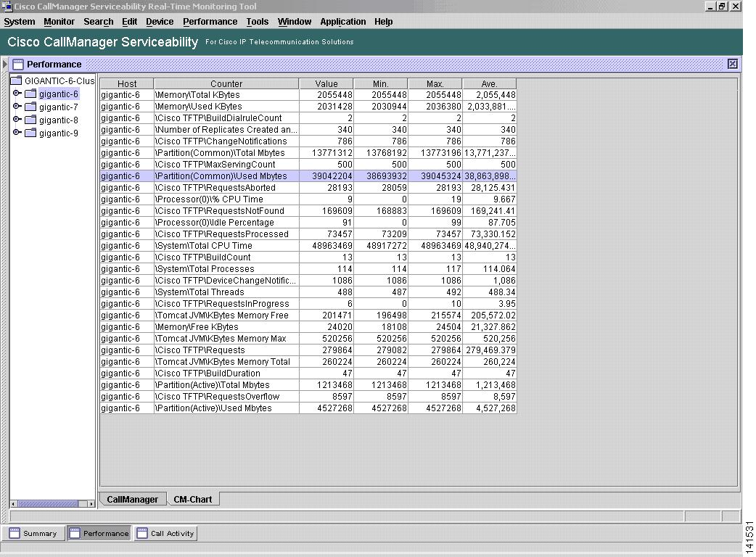The height and width of the screenshot is (557, 756).
Task: Click the Call Activity tab icon
Action: coord(142,533)
